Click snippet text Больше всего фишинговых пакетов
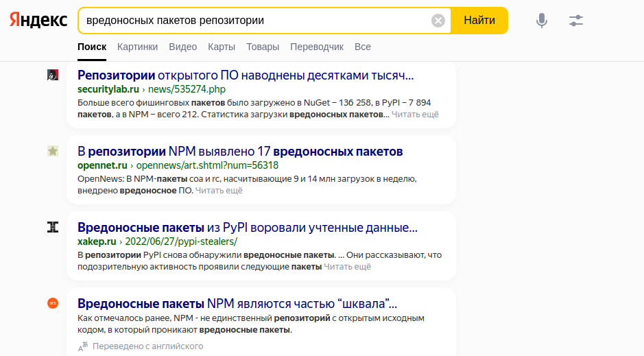The height and width of the screenshot is (356, 644). (x=151, y=103)
